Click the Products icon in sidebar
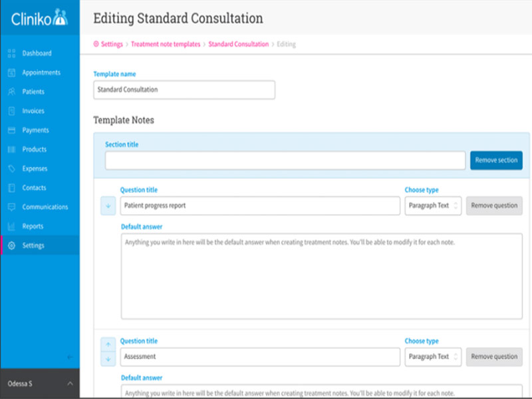The height and width of the screenshot is (399, 532). coord(11,150)
